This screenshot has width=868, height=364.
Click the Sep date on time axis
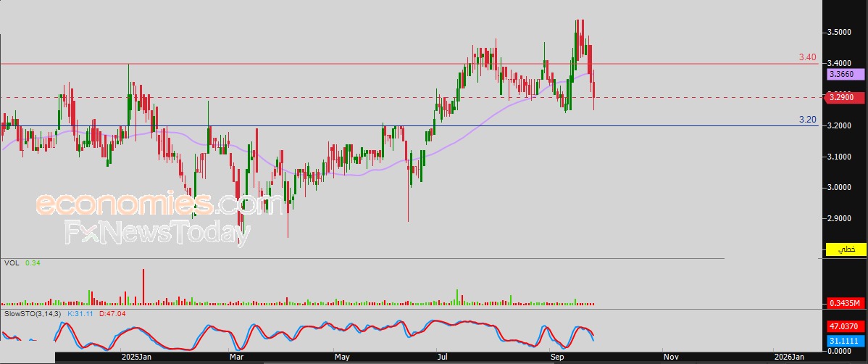pos(557,357)
